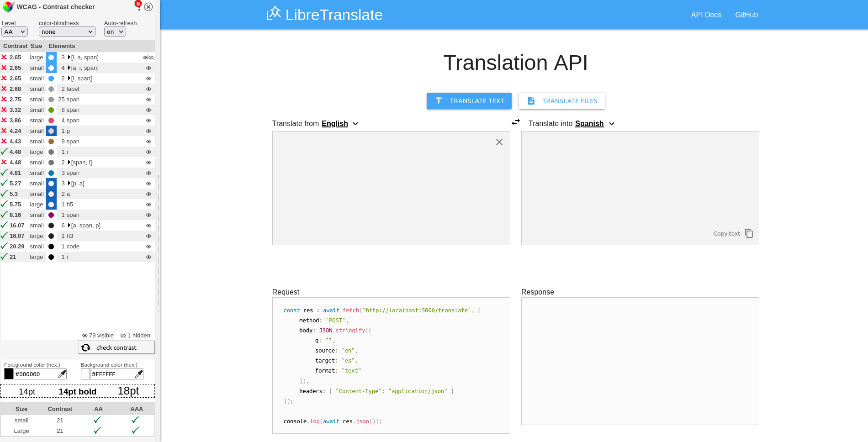Viewport: 868px width, 442px height.
Task: Click the black foreground color swatch
Action: tap(8, 374)
